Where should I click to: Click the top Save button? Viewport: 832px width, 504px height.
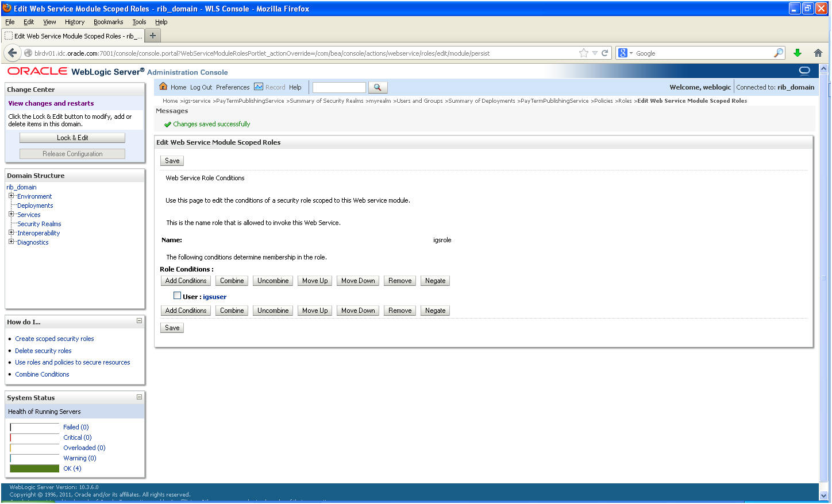(x=172, y=161)
